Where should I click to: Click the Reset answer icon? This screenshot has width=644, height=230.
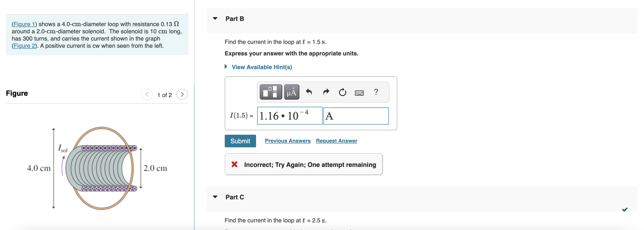pos(343,92)
